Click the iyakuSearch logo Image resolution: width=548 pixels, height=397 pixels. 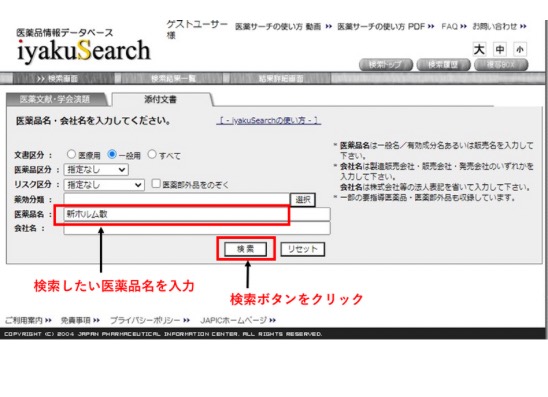click(x=84, y=50)
